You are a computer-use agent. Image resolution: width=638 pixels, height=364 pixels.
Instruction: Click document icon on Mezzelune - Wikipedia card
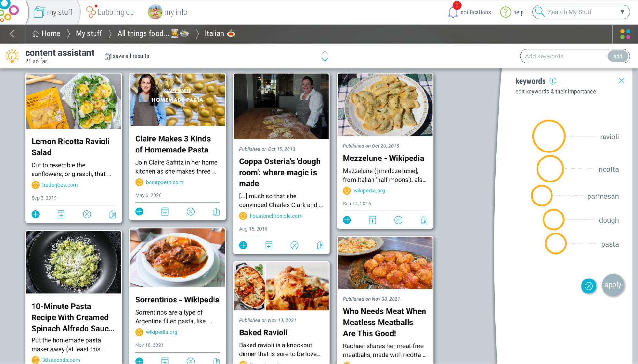[424, 220]
